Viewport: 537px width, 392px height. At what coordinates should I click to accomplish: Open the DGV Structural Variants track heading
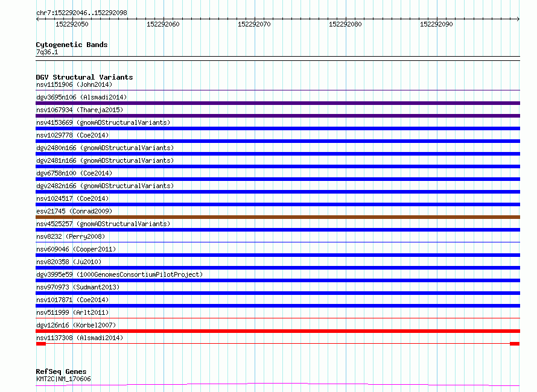point(84,77)
